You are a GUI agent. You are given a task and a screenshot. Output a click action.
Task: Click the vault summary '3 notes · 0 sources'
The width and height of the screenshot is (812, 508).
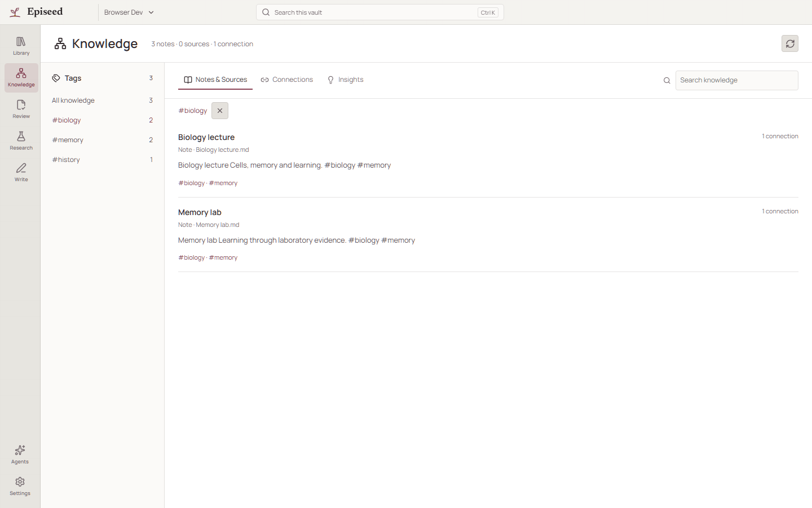click(x=180, y=44)
